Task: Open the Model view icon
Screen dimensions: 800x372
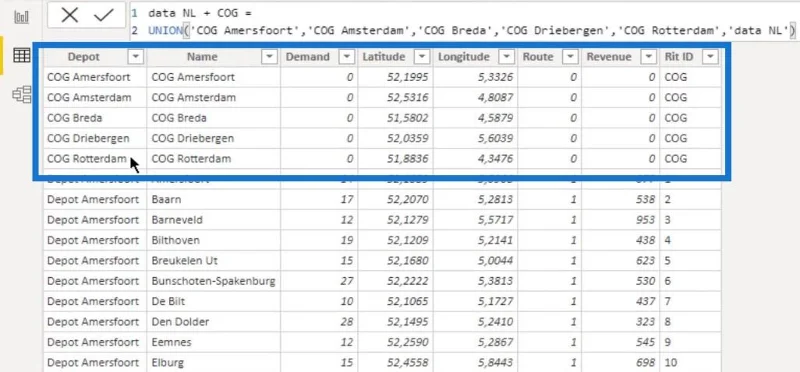Action: coord(21,94)
